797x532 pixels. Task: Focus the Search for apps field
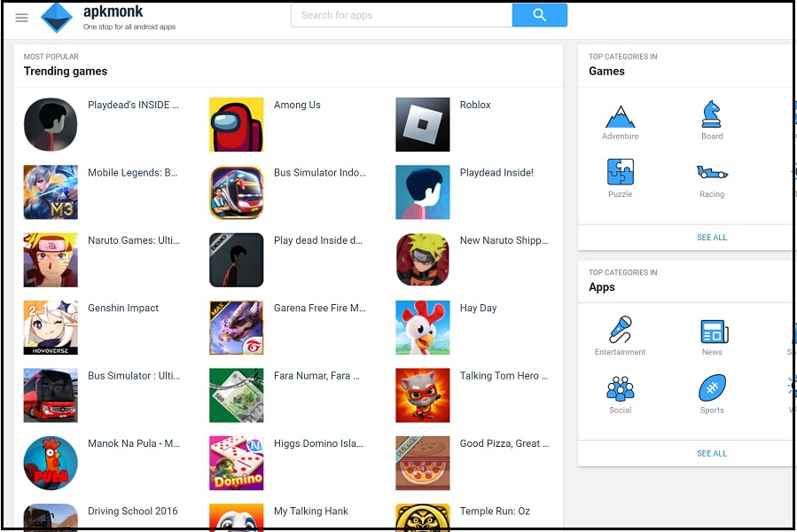coord(402,15)
